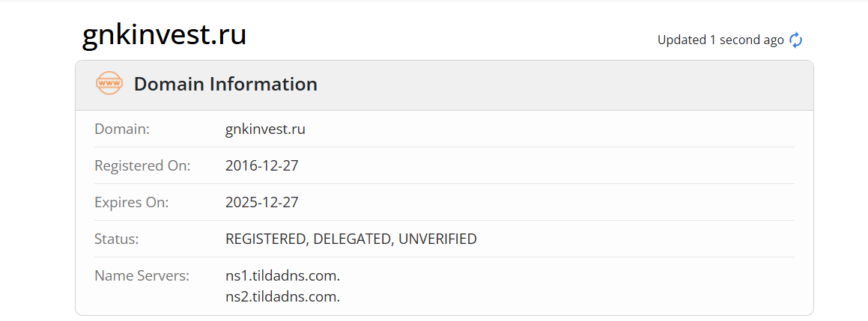Click the Name Servers: label
Viewport: 868px width, 321px height.
click(142, 275)
